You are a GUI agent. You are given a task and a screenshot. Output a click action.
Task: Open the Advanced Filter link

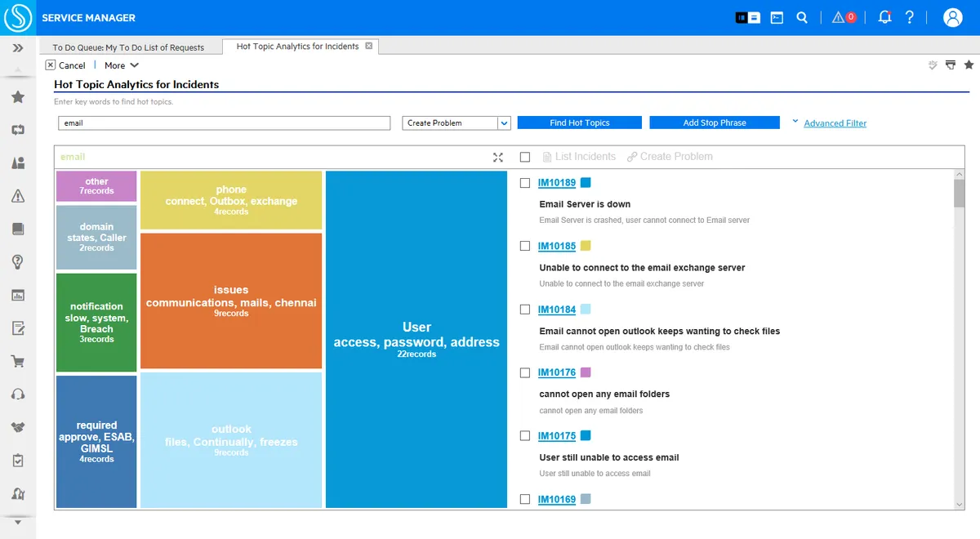point(835,123)
